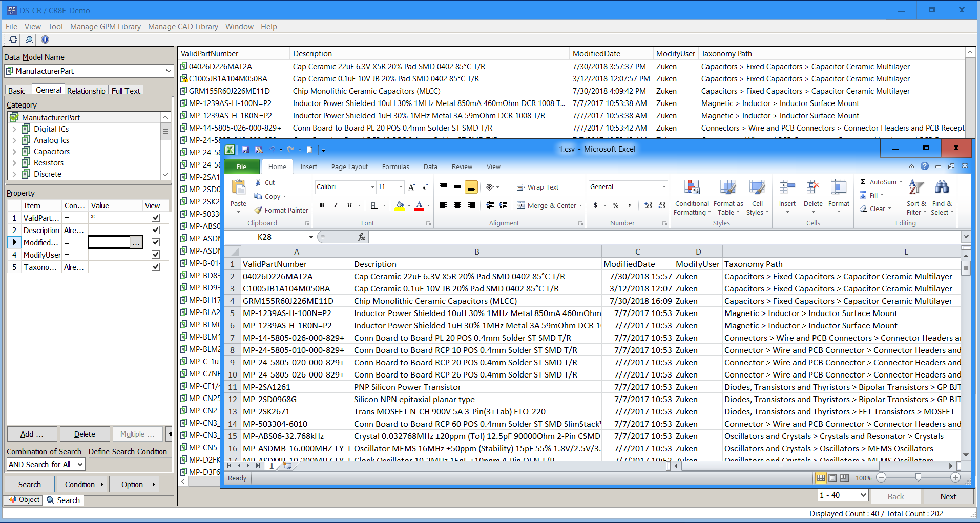Screen dimensions: 980x523
Task: Expand the Capacitors category node
Action: click(14, 151)
